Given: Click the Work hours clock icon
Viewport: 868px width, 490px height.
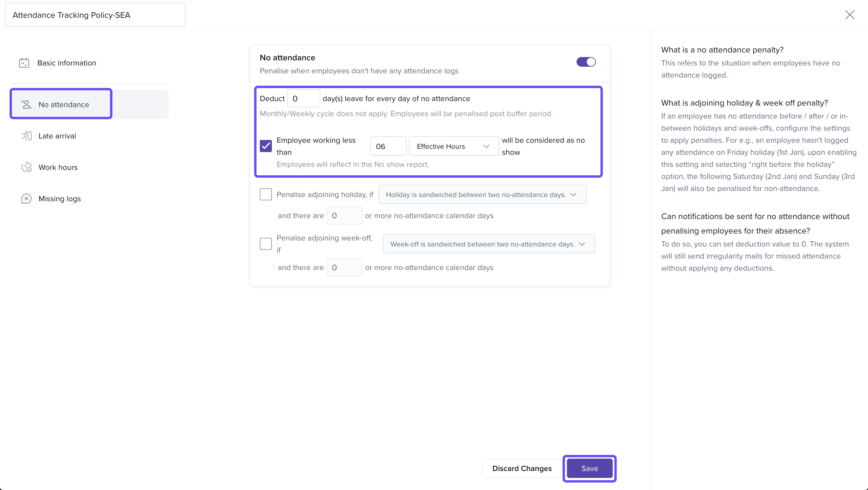Looking at the screenshot, I should pyautogui.click(x=26, y=167).
